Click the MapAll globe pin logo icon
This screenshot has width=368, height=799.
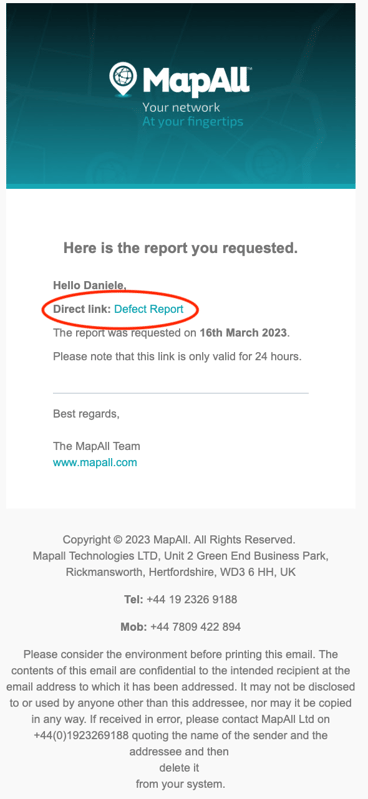pyautogui.click(x=123, y=79)
